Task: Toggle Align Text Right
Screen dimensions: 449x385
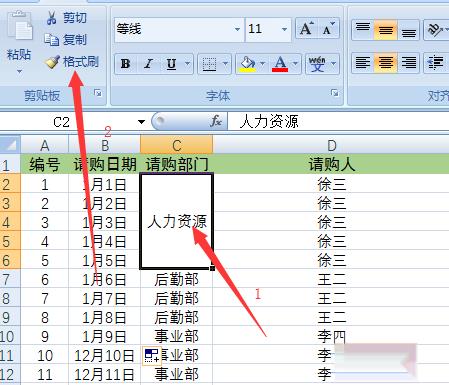Action: pyautogui.click(x=408, y=62)
